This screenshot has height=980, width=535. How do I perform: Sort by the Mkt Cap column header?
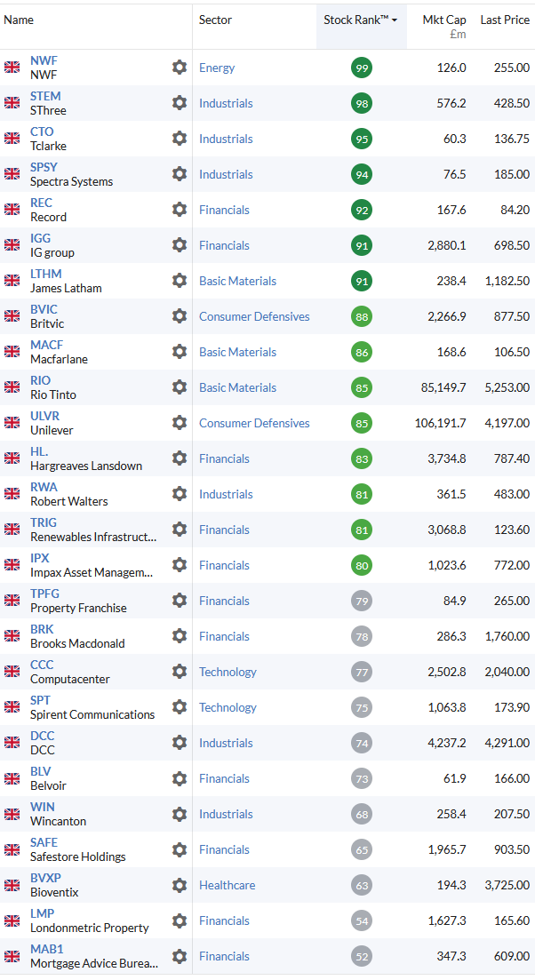point(444,20)
